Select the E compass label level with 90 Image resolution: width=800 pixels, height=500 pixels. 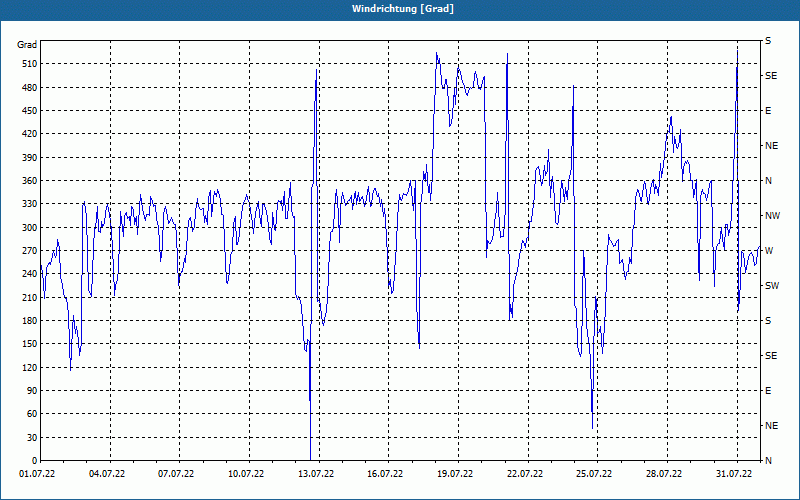(x=768, y=391)
